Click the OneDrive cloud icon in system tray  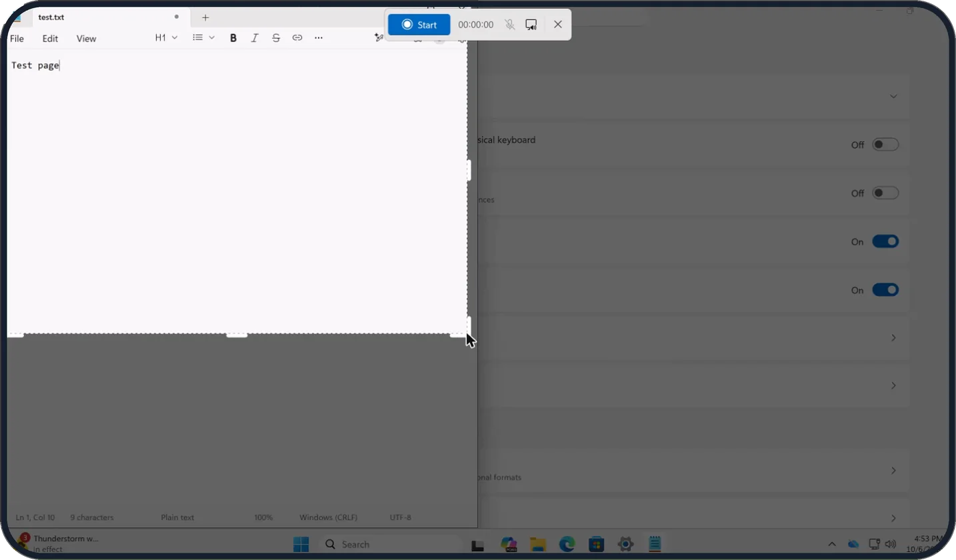tap(853, 544)
